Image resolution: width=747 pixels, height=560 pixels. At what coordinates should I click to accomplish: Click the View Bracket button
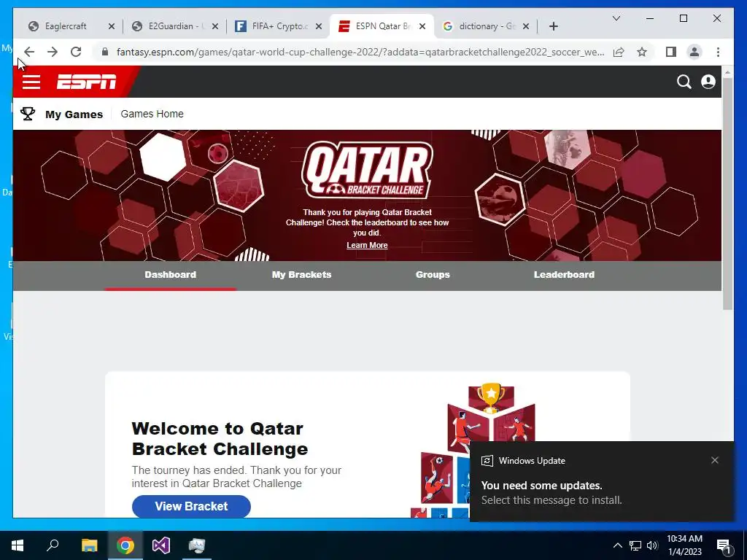click(x=191, y=506)
